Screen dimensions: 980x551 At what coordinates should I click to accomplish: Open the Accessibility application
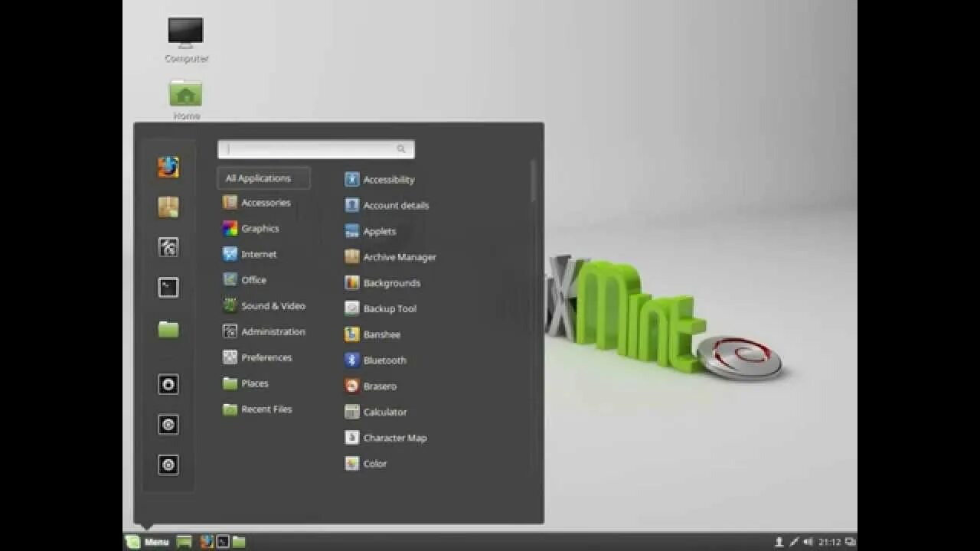[x=380, y=180]
